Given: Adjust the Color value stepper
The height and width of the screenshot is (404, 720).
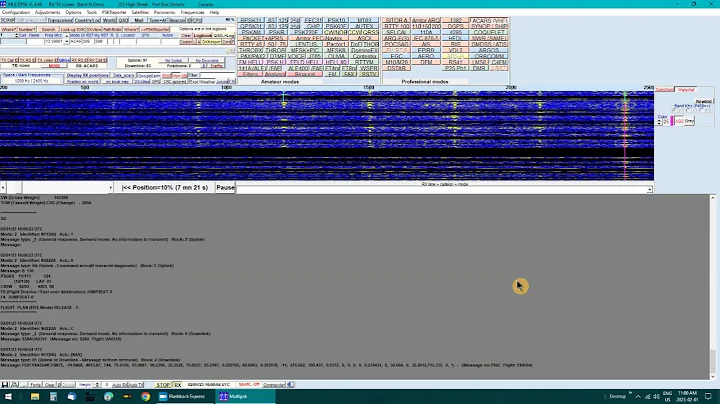Looking at the screenshot, I should (x=659, y=122).
